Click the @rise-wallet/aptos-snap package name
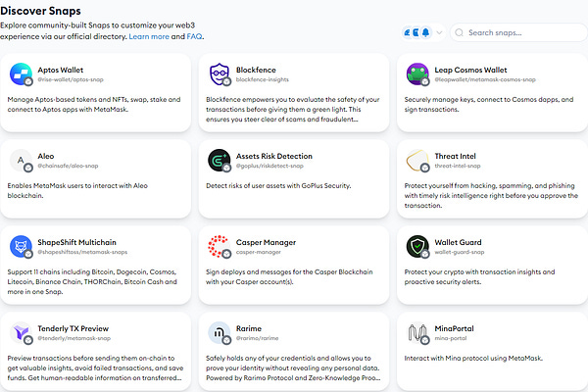This screenshot has height=392, width=588. 71,79
